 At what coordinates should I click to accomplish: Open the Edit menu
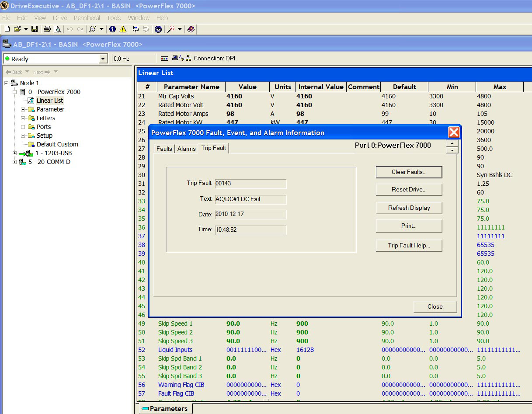[22, 18]
